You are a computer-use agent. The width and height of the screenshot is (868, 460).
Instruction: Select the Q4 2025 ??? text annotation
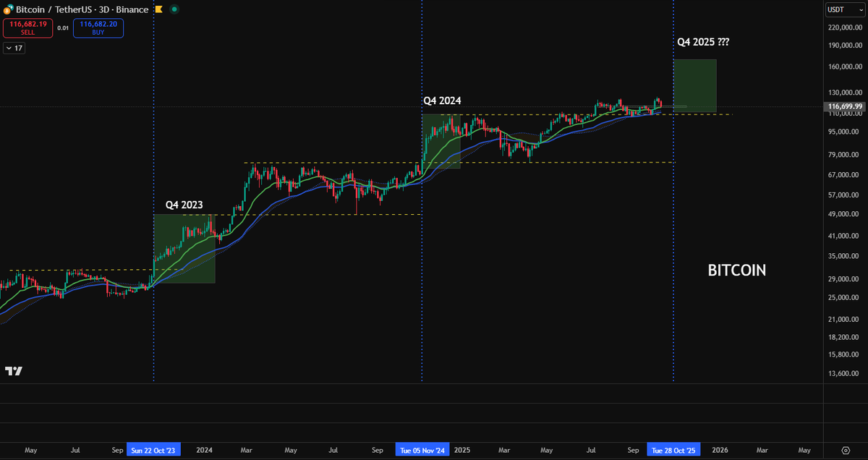click(703, 42)
